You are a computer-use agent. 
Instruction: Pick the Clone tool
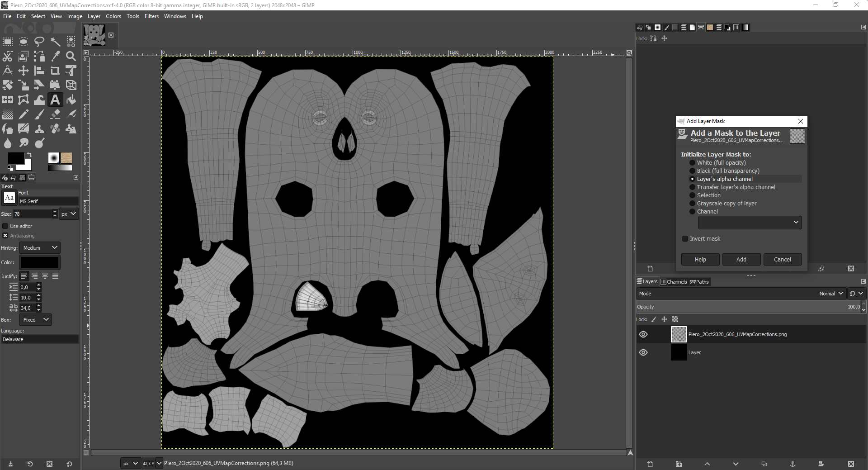coord(39,128)
